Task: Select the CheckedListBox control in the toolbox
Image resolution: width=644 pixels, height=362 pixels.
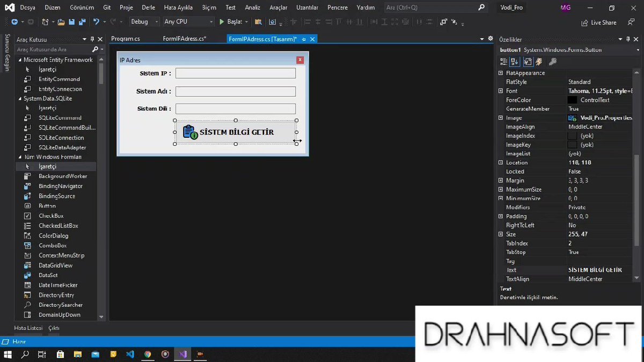Action: (x=58, y=226)
